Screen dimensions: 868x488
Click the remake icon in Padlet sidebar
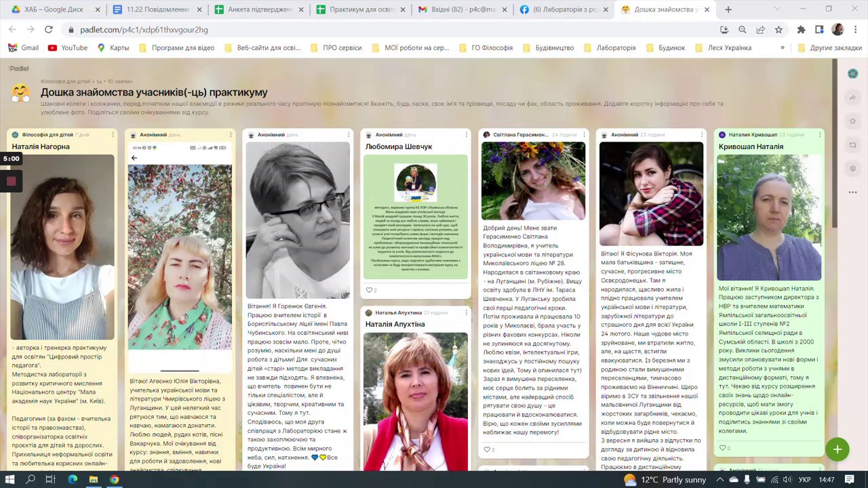click(853, 145)
